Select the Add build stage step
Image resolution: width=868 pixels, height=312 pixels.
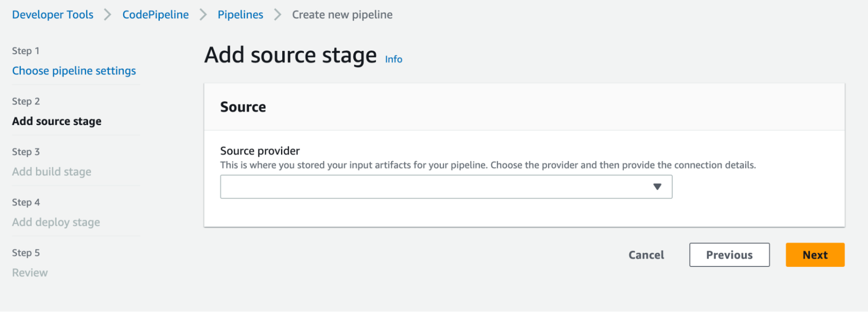coord(52,172)
